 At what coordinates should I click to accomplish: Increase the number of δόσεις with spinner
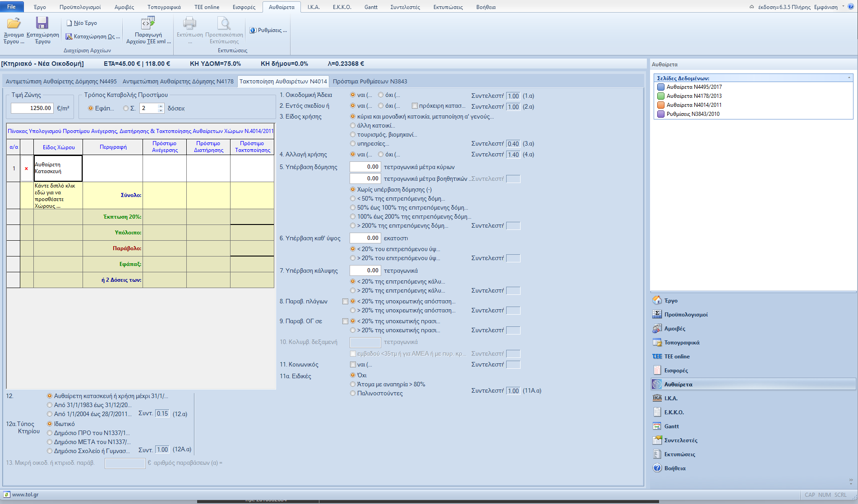[x=161, y=106]
